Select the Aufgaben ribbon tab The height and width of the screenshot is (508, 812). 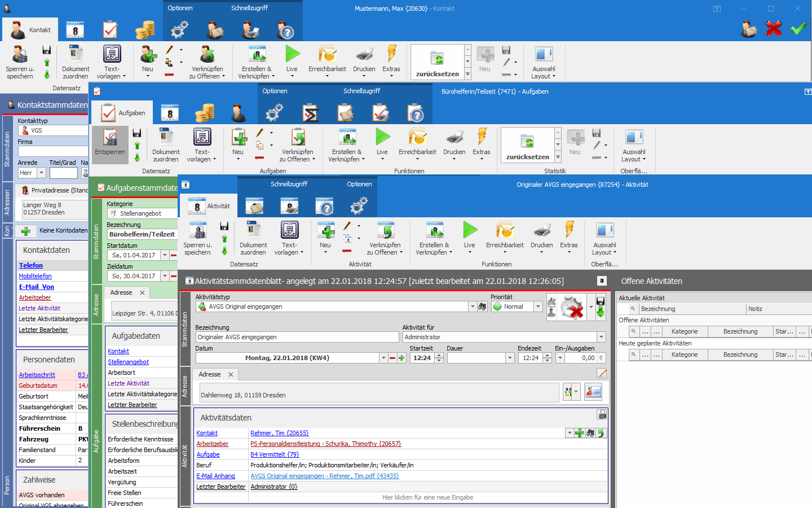tap(123, 113)
